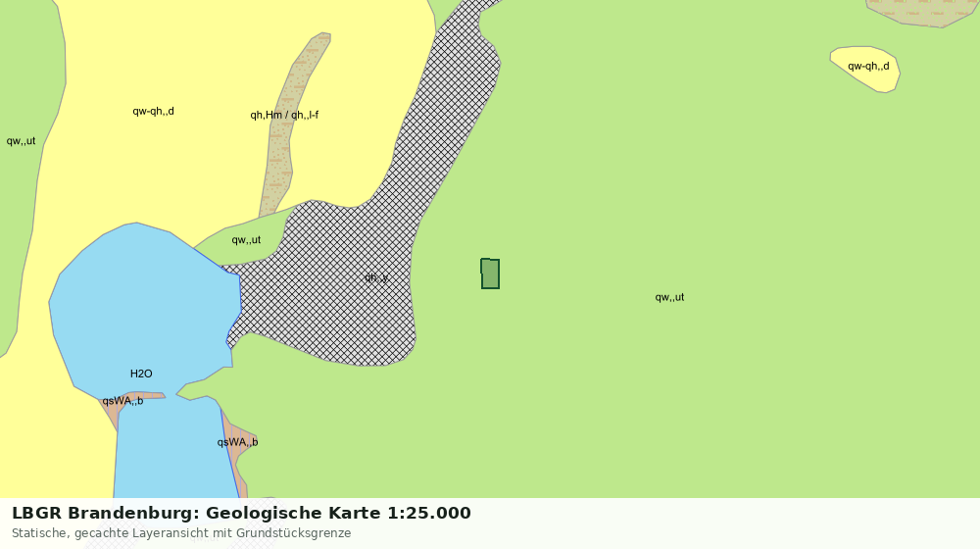
Task: Click the 'qw-qh,,d' label in the large yellow area
Action: [x=153, y=112]
